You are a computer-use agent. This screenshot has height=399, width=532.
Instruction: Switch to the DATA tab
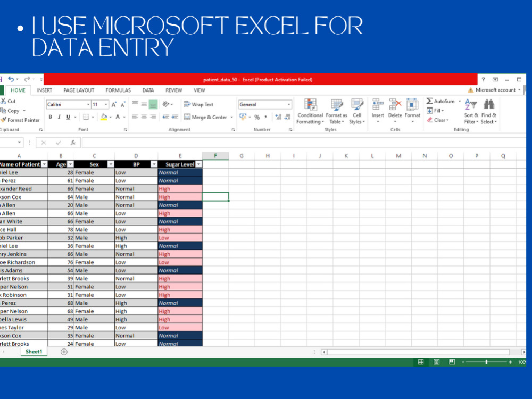tap(148, 90)
